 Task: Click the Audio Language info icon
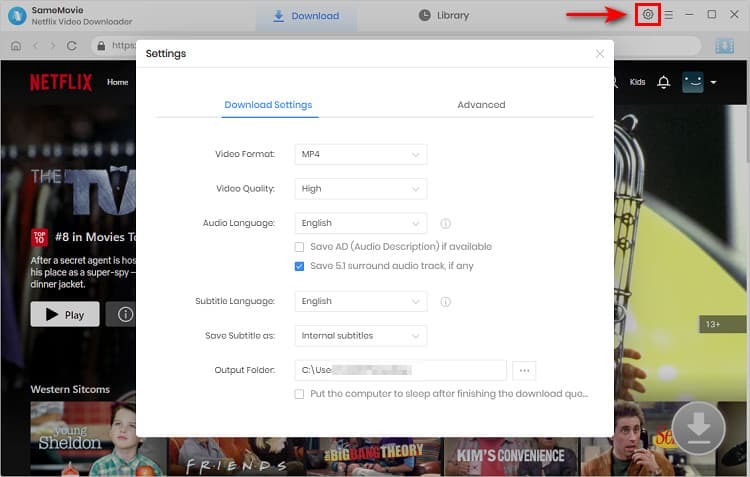[446, 224]
